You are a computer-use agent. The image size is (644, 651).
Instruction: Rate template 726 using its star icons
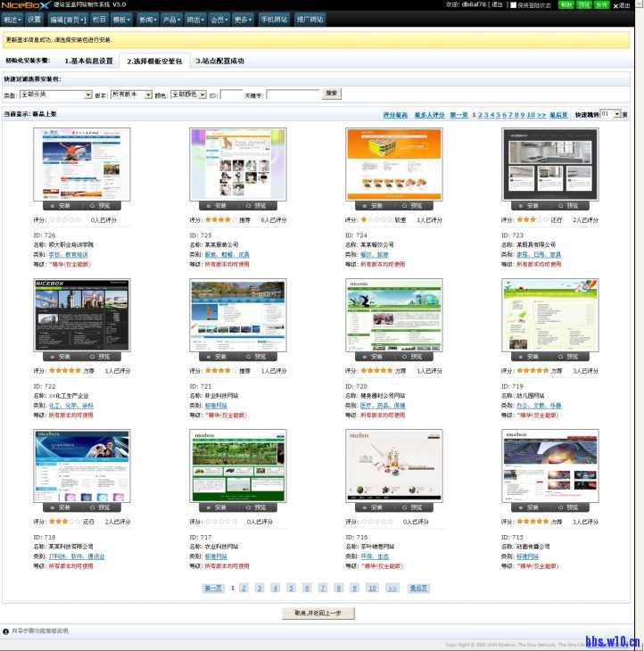pyautogui.click(x=65, y=219)
